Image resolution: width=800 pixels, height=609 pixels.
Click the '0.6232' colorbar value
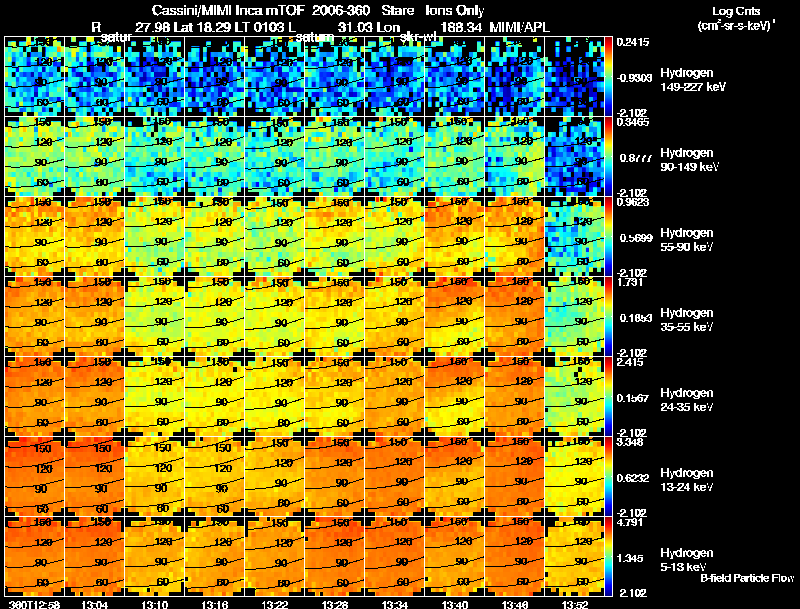(x=633, y=478)
